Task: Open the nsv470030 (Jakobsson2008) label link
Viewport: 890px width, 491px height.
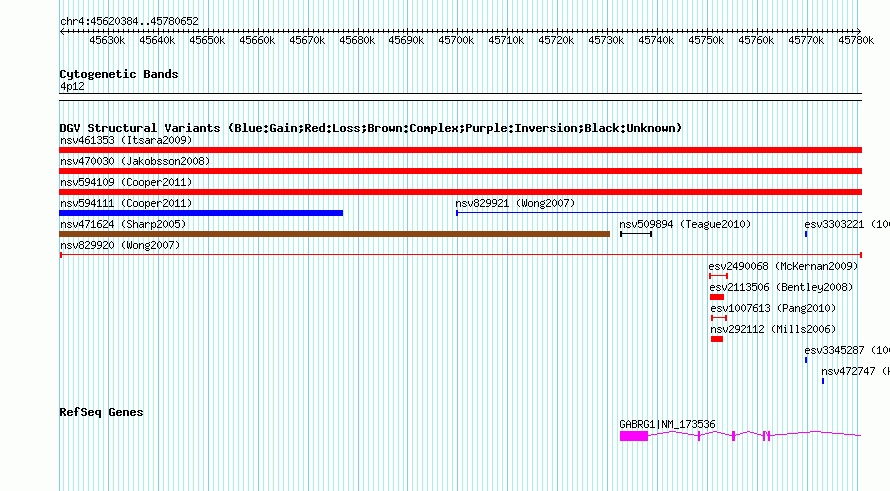Action: click(x=135, y=161)
